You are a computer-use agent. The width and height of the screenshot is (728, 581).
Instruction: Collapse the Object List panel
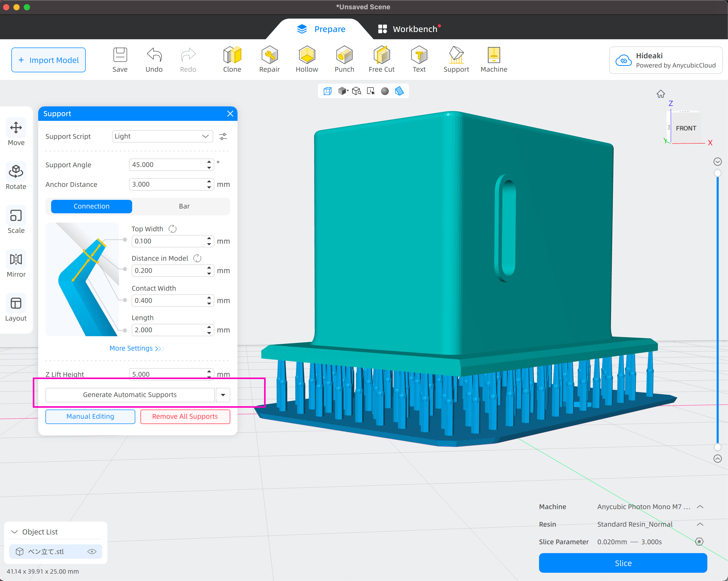point(14,532)
